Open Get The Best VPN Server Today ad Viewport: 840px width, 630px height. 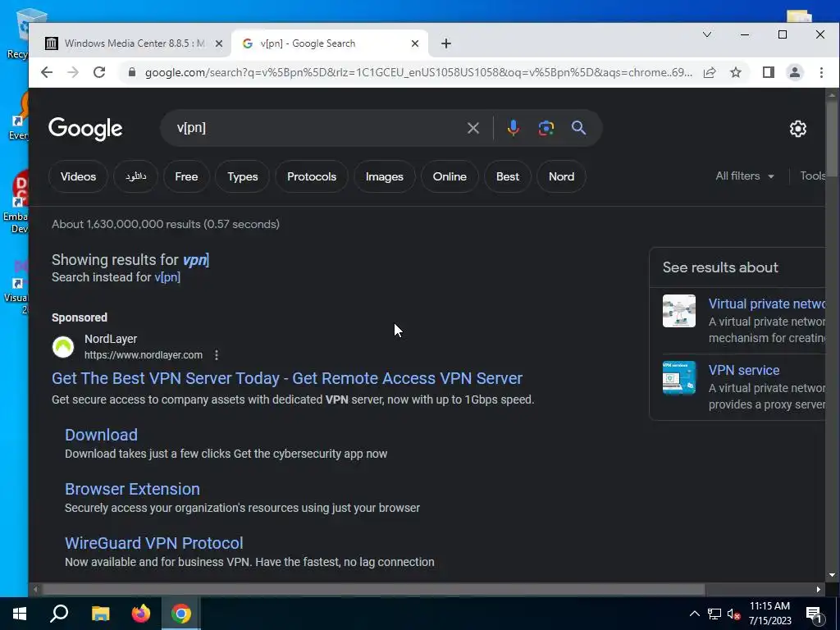point(286,378)
